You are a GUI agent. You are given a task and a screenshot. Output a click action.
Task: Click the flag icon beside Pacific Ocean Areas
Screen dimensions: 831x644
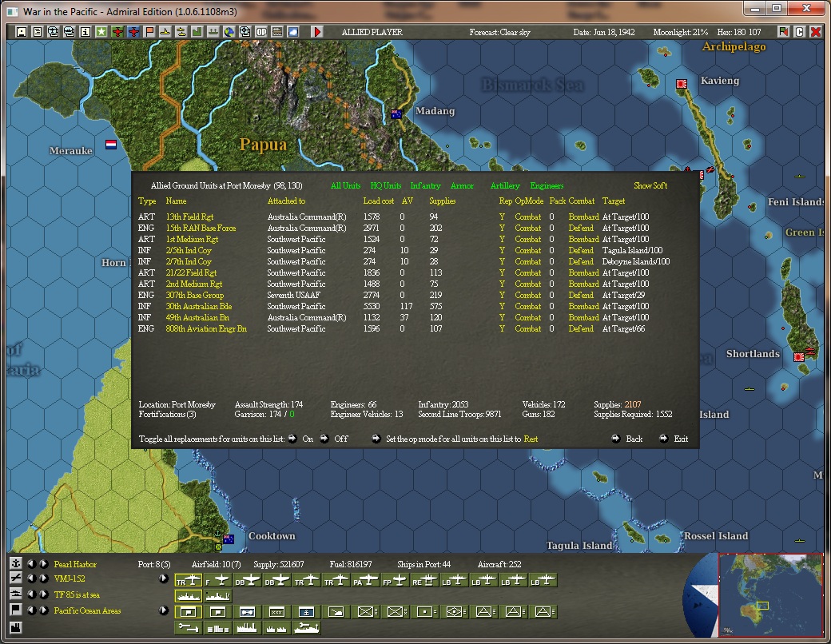pos(16,610)
